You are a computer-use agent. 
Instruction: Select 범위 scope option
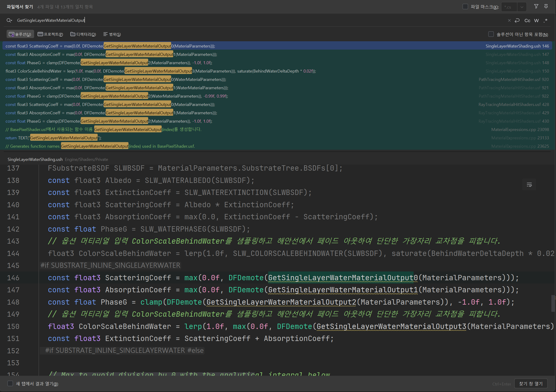tap(112, 34)
